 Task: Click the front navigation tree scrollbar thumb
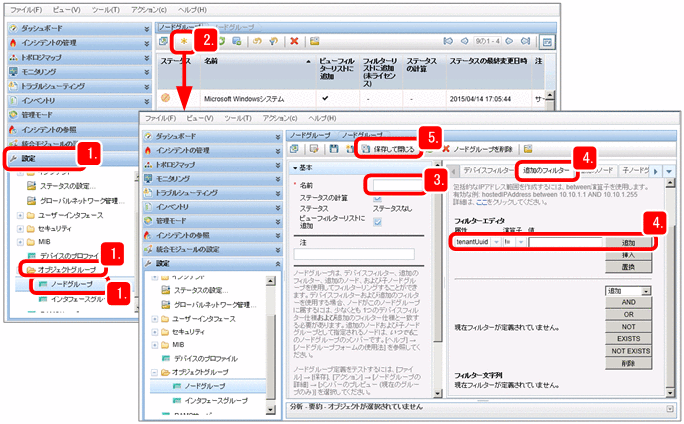[x=270, y=356]
